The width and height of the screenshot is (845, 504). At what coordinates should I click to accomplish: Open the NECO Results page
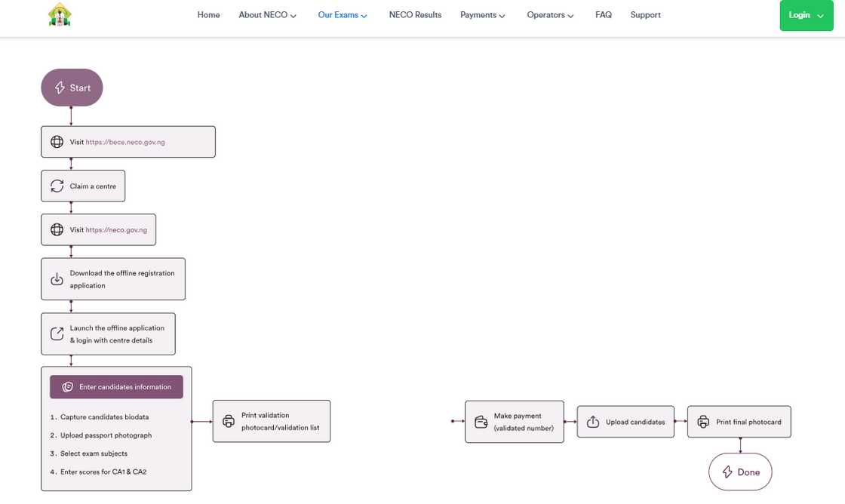point(415,15)
